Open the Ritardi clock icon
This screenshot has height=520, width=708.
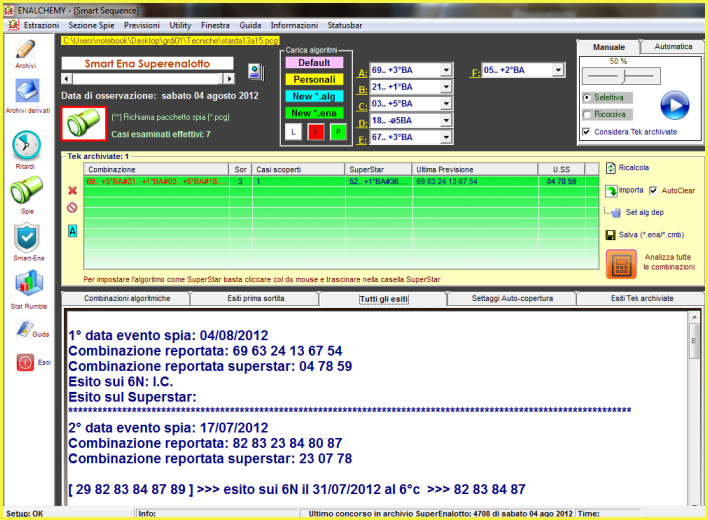(26, 145)
